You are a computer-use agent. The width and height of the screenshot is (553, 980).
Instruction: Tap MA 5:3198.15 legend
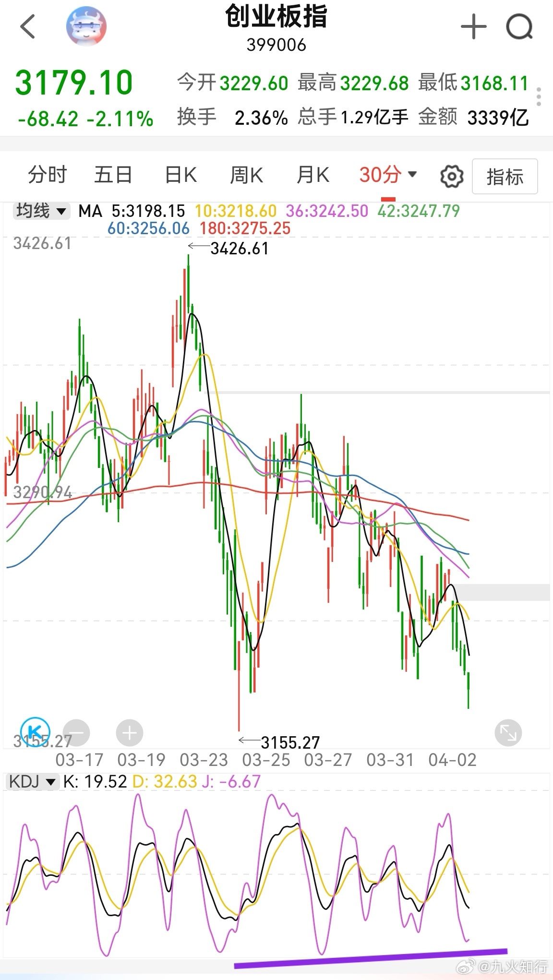pos(148,211)
